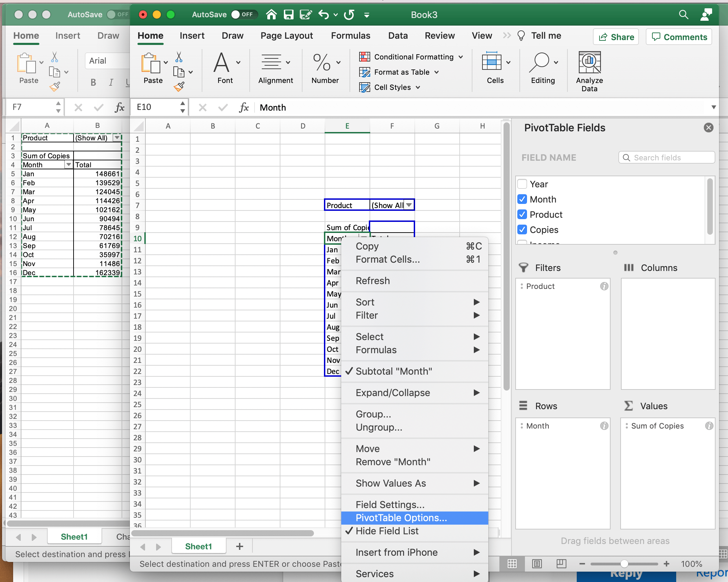Open the Product (Show All) filter dropdown
Image resolution: width=728 pixels, height=582 pixels.
coord(409,205)
